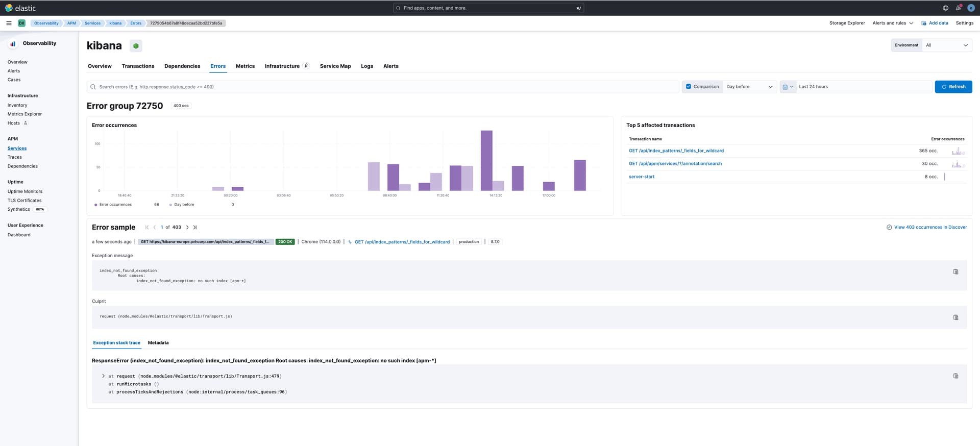980x446 pixels.
Task: Open User Experience Dashboard in sidebar
Action: click(19, 235)
